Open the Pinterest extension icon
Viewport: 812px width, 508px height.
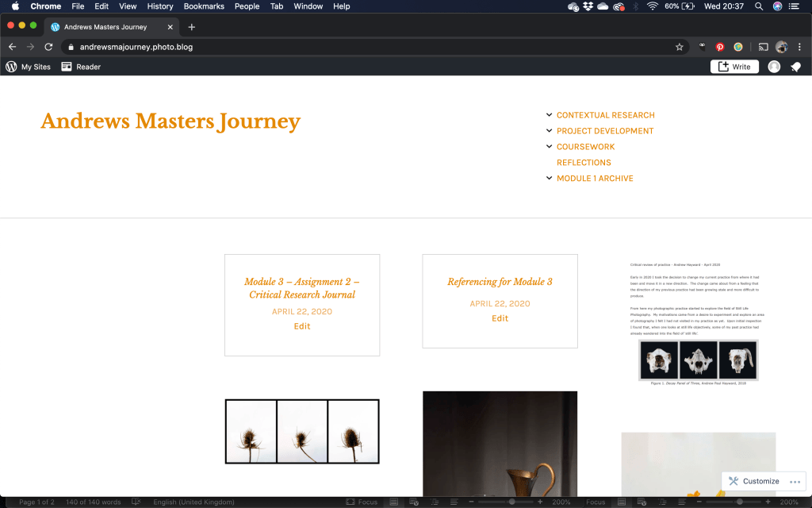pos(720,47)
